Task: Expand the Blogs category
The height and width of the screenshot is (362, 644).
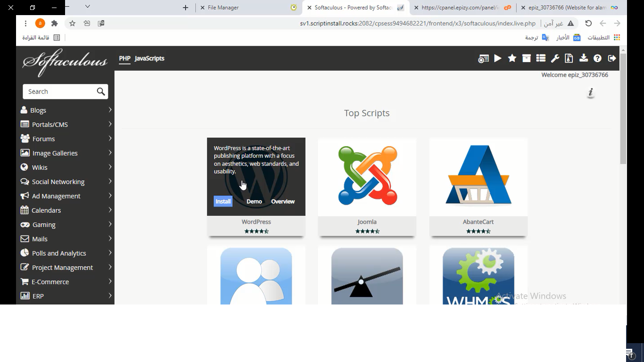Action: [x=66, y=110]
